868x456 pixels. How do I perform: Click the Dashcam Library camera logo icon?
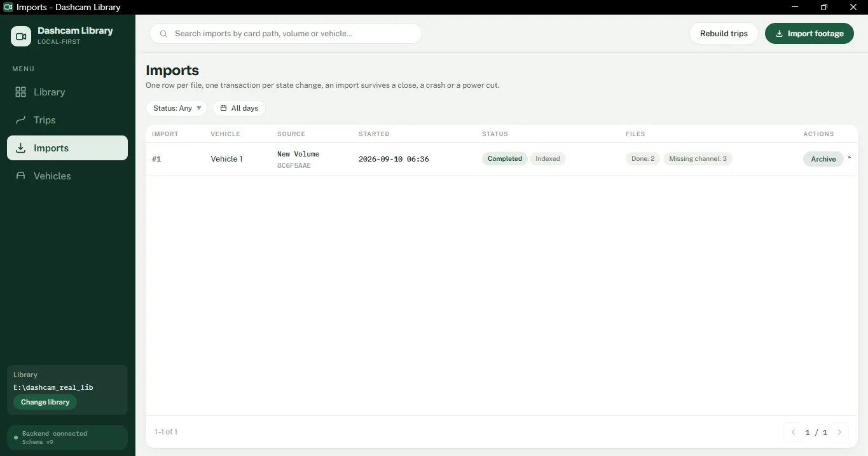pos(21,36)
